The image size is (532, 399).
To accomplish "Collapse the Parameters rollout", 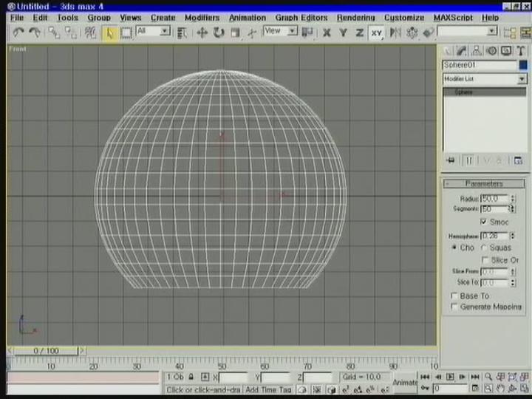I will (x=484, y=183).
